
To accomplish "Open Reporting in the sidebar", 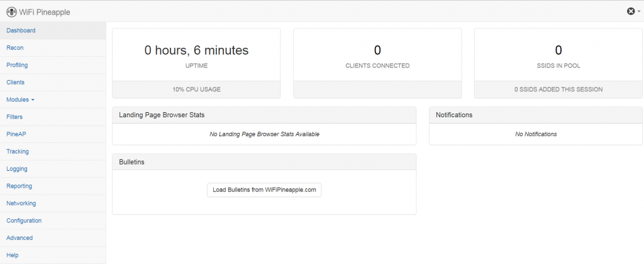I will point(53,186).
